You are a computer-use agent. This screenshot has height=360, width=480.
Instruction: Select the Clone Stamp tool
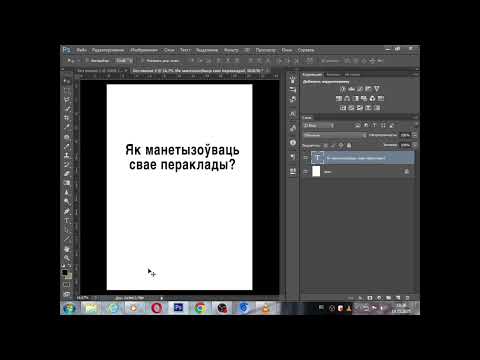[x=67, y=155]
